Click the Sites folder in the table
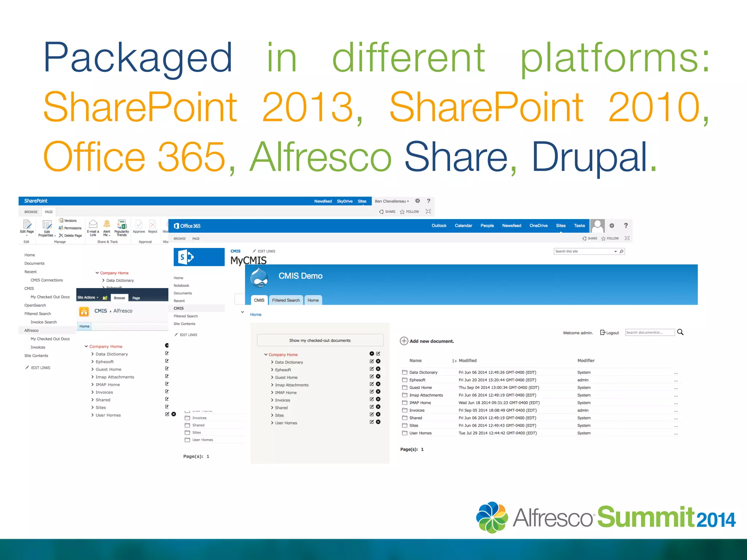 click(x=414, y=425)
